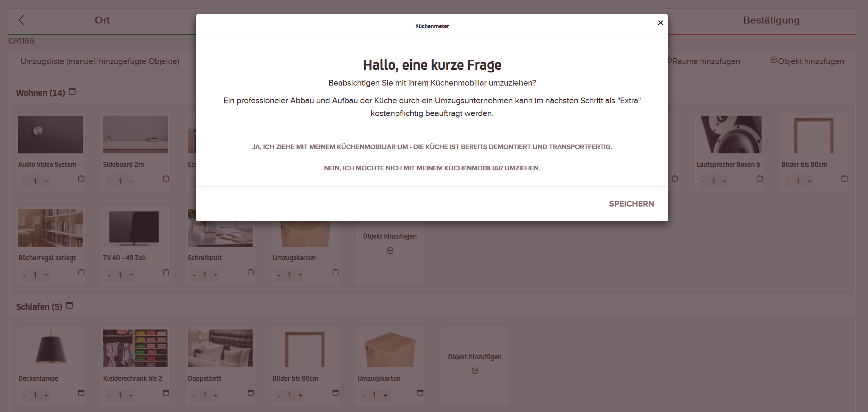Increase Bücherregal zerlegt quantity with plus
This screenshot has width=868, height=412.
[x=46, y=275]
